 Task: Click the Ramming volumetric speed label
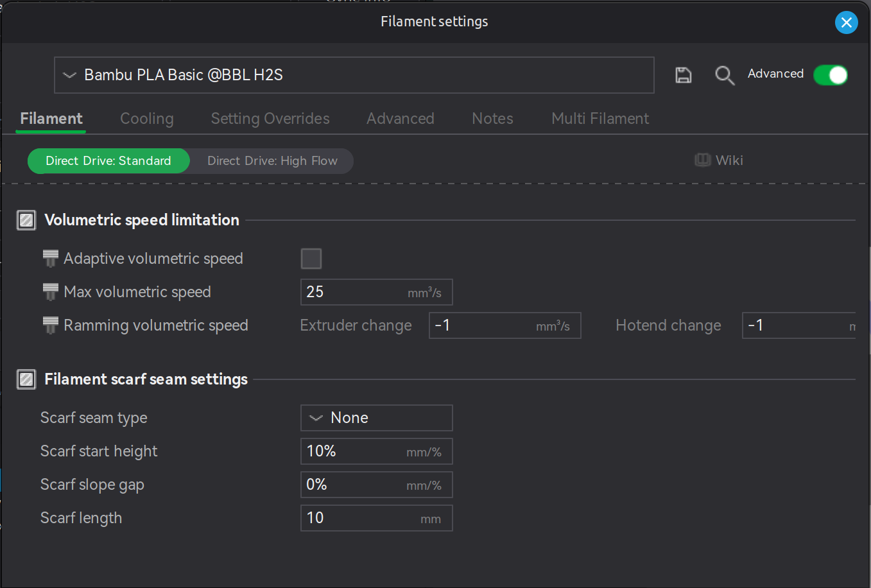[156, 325]
